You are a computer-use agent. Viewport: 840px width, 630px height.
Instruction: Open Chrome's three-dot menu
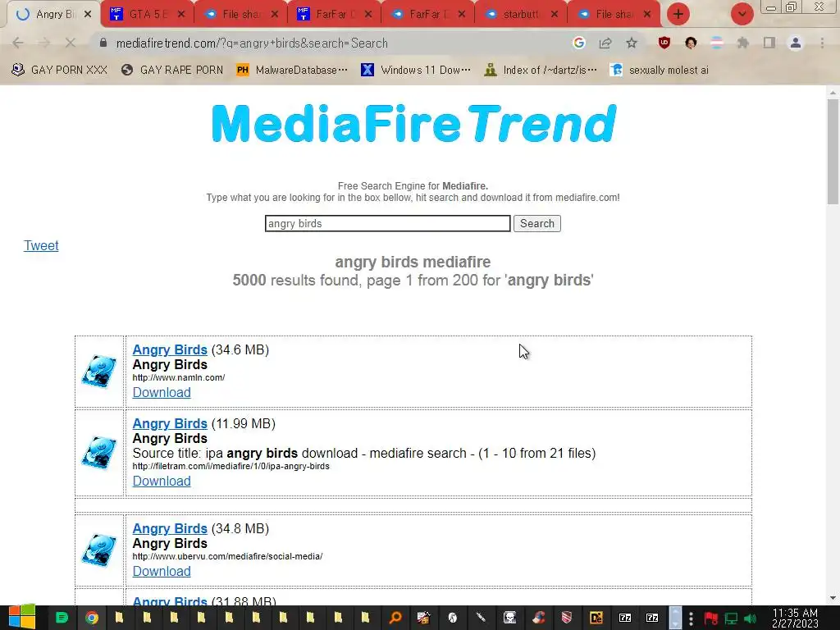point(822,43)
